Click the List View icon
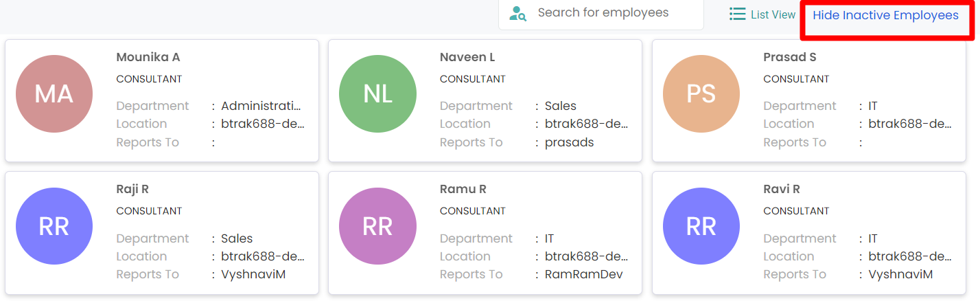Viewport: 980px width, 301px height. 737,14
